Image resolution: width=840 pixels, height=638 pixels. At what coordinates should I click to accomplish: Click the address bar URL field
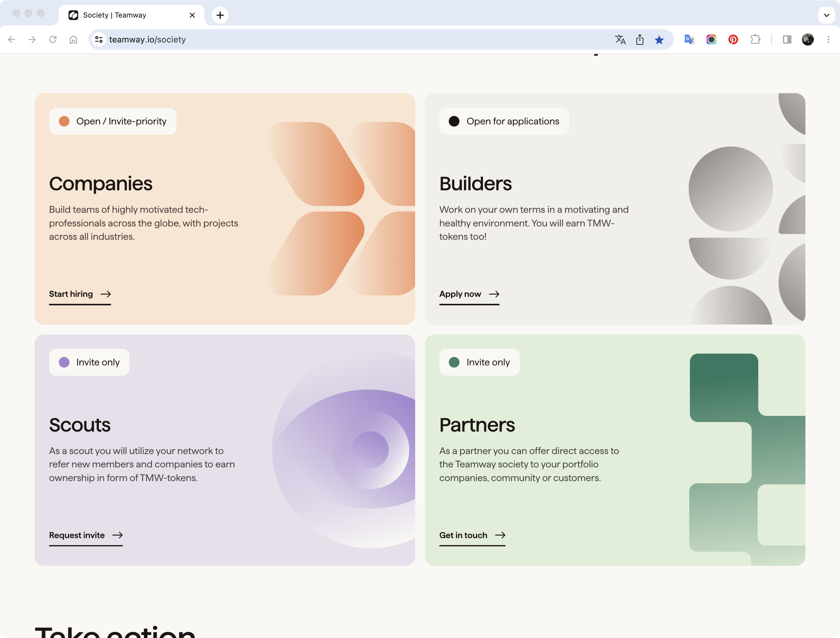[266, 39]
